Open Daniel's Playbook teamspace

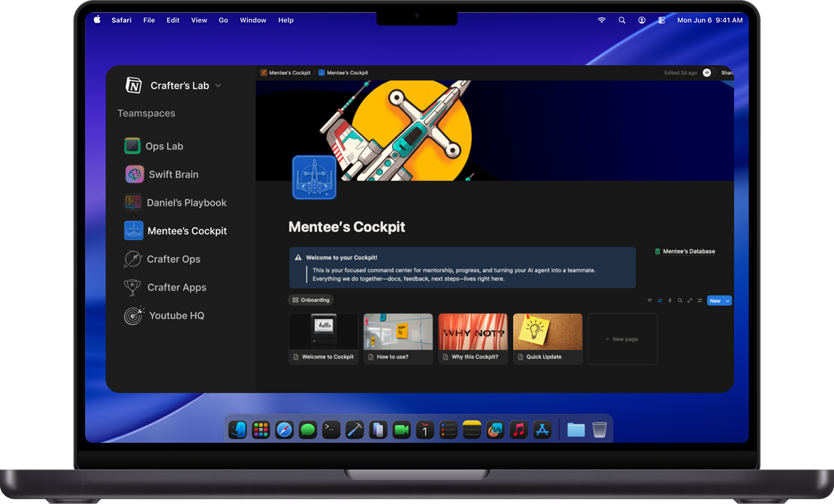(x=175, y=203)
